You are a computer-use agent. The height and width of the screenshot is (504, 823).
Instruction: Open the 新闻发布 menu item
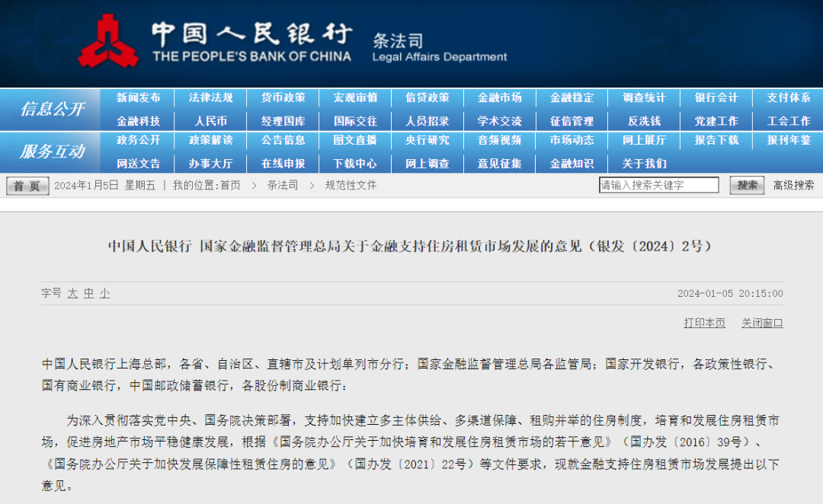click(139, 97)
